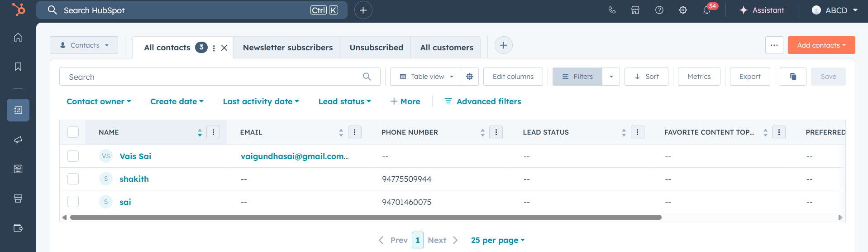The height and width of the screenshot is (252, 868).
Task: Expand the Contact owner filter dropdown
Action: click(99, 102)
